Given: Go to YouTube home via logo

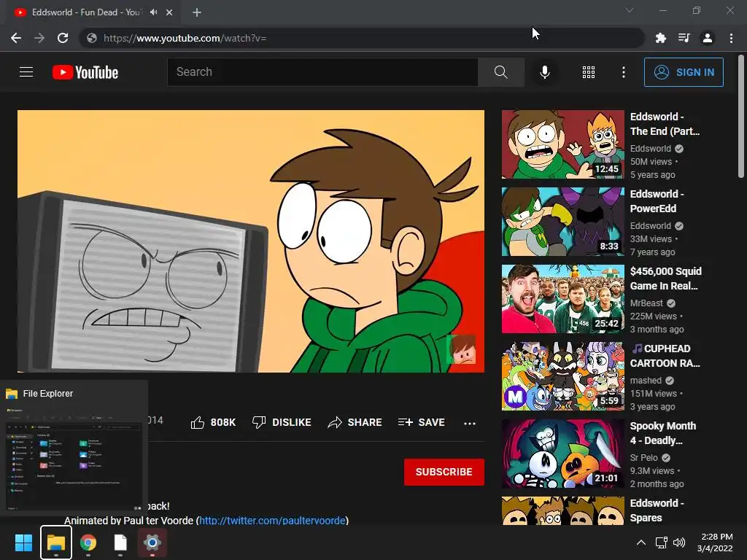Looking at the screenshot, I should [85, 72].
